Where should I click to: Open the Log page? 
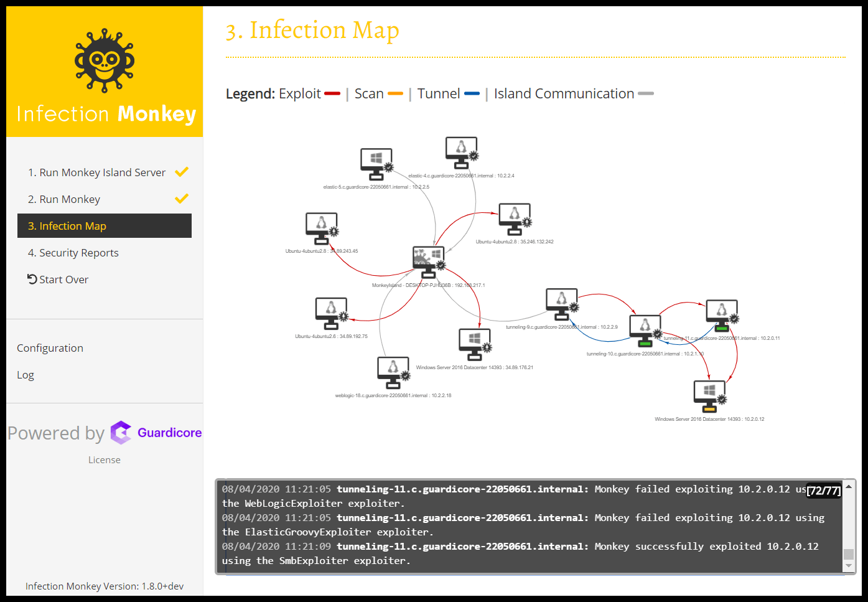pyautogui.click(x=26, y=375)
